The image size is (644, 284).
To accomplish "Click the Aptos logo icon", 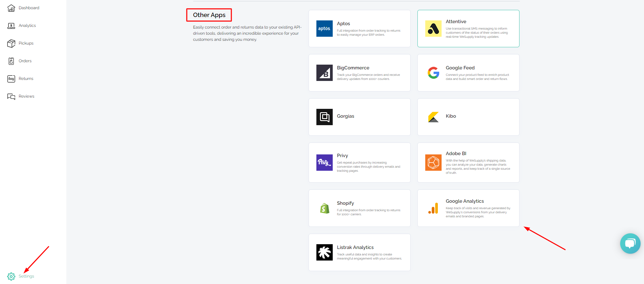I will click(325, 29).
